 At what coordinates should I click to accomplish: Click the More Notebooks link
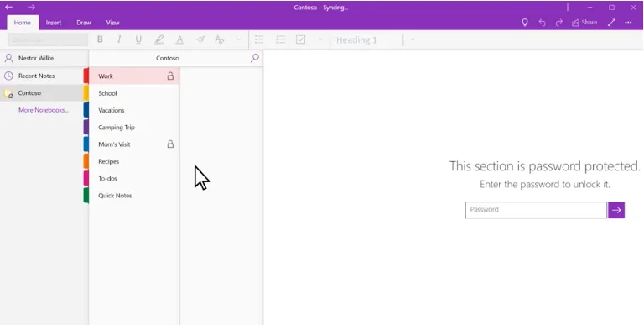(44, 110)
